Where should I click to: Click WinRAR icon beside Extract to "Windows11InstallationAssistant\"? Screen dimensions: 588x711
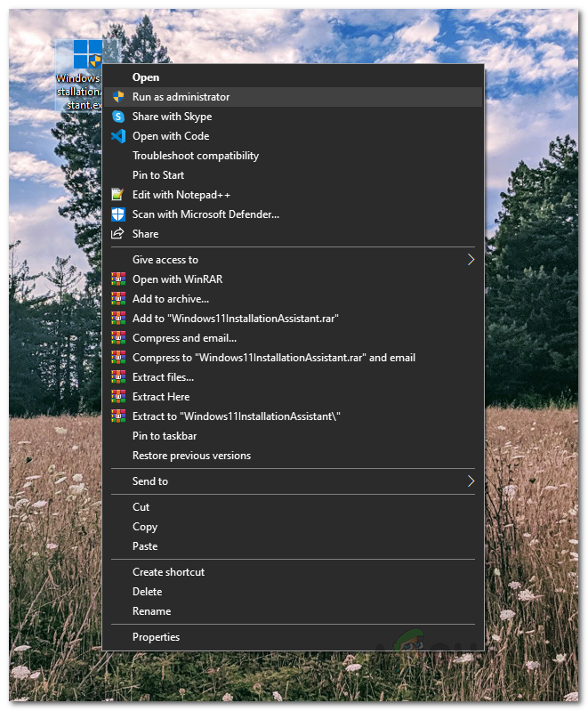click(x=118, y=416)
